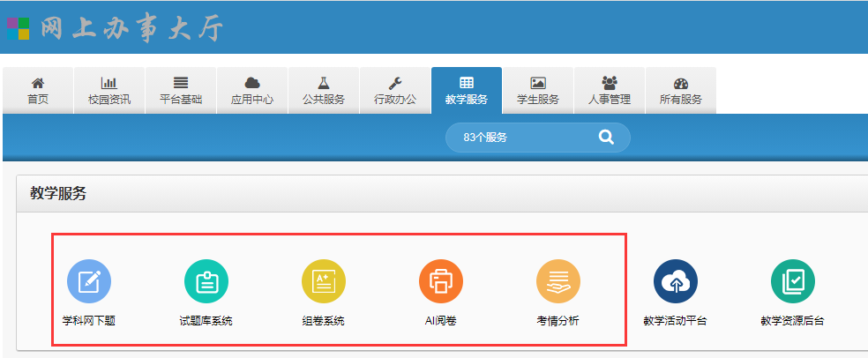Launch the 试题库系统 clipboard icon
The image size is (868, 358).
click(206, 282)
